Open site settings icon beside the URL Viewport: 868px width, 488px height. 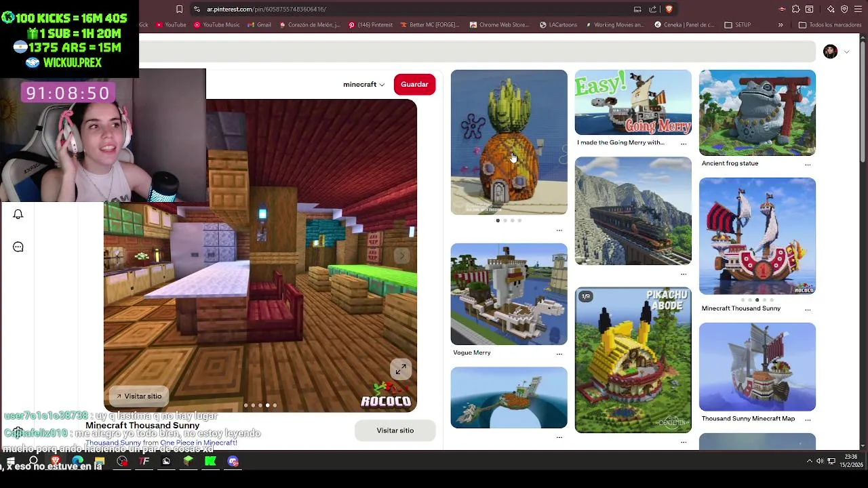(x=197, y=9)
